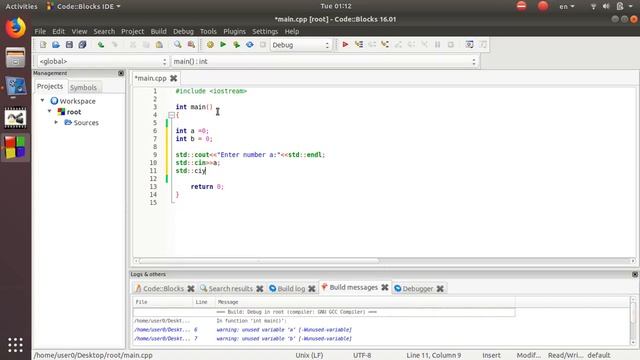This screenshot has width=640, height=360.
Task: Open the File menu
Action: point(40,31)
